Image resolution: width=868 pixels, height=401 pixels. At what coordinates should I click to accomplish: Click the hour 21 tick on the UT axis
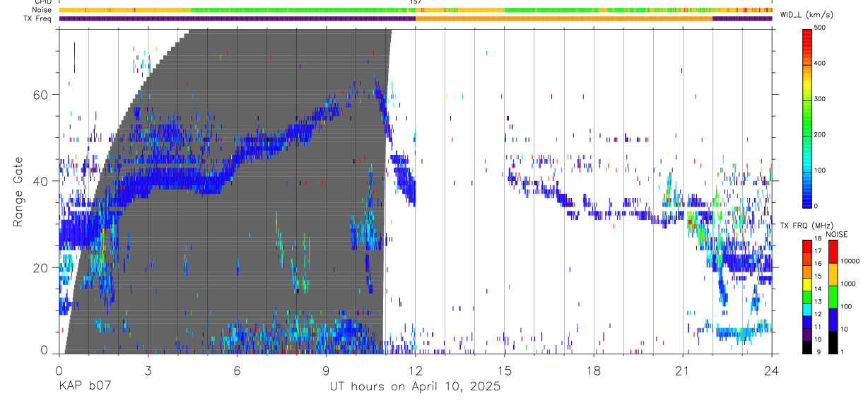point(683,370)
